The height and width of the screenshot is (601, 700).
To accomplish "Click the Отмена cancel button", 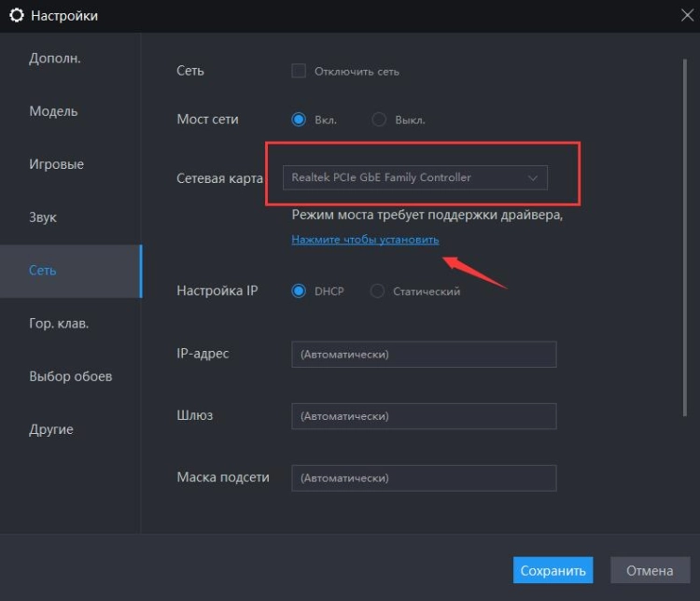I will [x=650, y=570].
